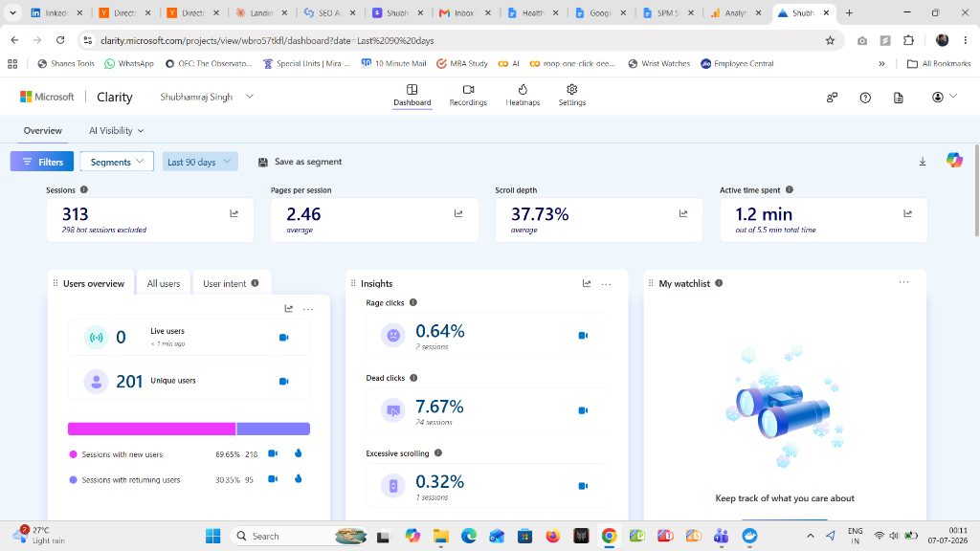
Task: Show info for Rage clicks
Action: click(413, 303)
